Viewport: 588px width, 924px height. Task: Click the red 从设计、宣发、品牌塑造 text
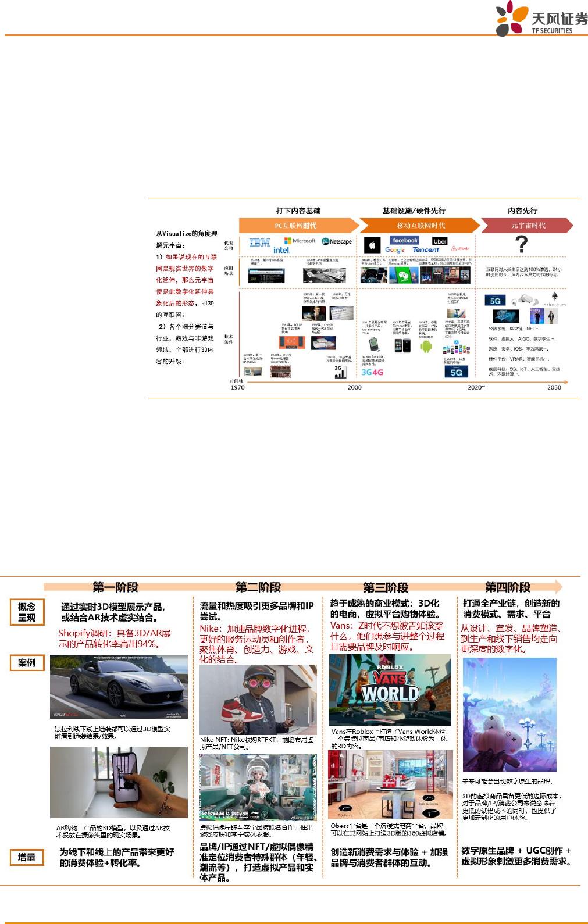[x=511, y=638]
